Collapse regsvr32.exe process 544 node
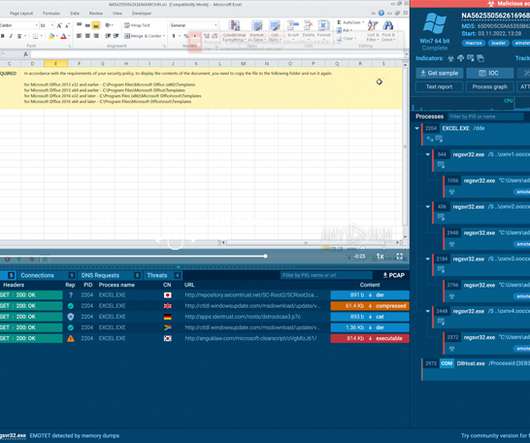The width and height of the screenshot is (530, 443). pos(428,154)
